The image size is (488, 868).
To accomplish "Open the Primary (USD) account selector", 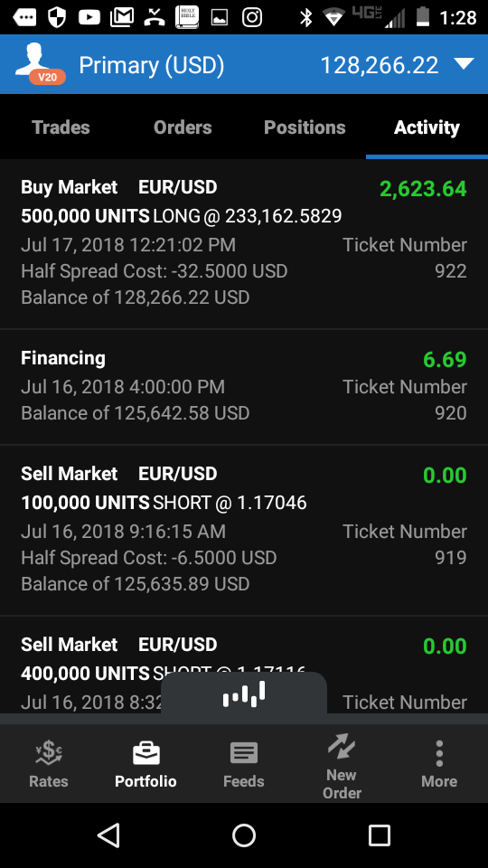I will pyautogui.click(x=151, y=65).
